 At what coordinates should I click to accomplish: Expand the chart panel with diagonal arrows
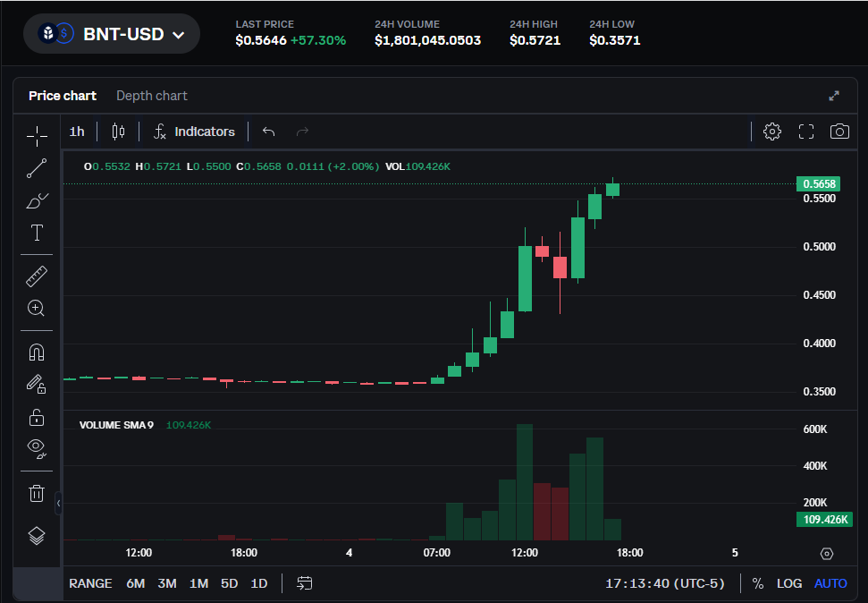(x=834, y=96)
